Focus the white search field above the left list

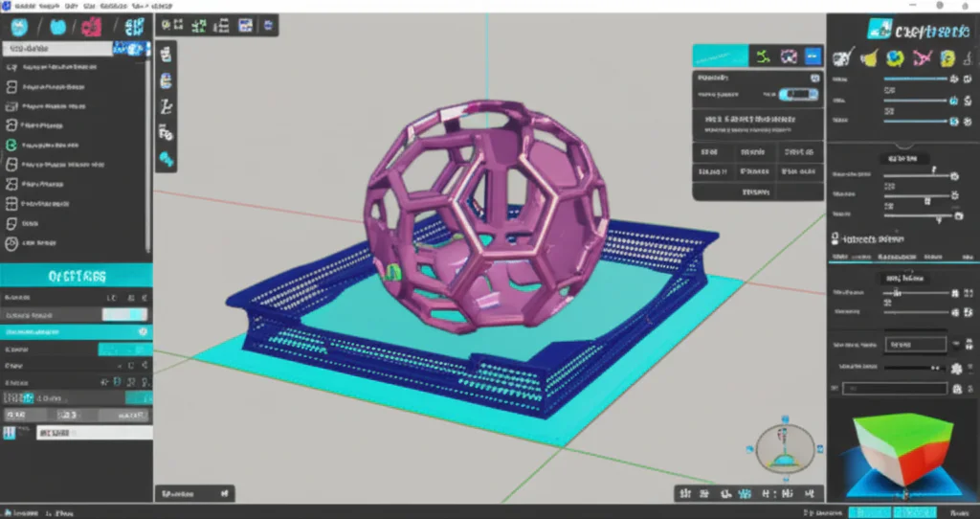coord(57,49)
